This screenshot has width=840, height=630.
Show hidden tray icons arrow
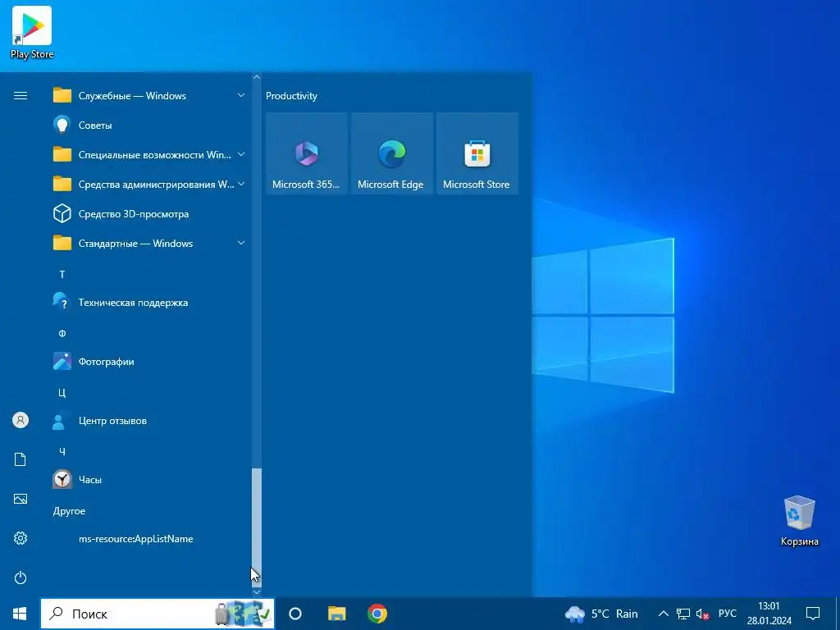point(663,614)
